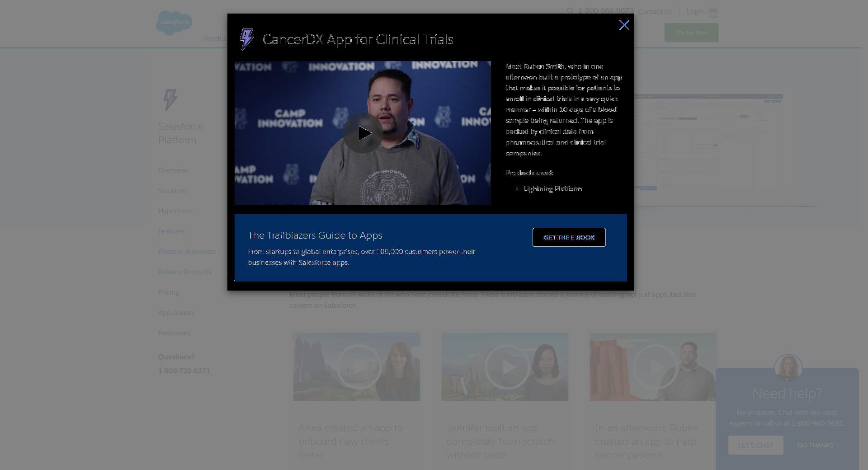Open the Contact Us link
The height and width of the screenshot is (470, 868).
click(x=655, y=11)
